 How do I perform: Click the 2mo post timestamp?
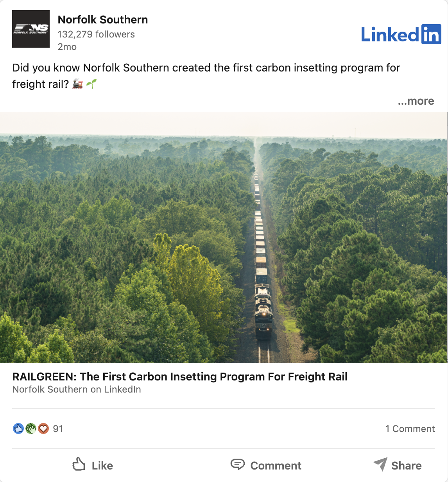[67, 47]
